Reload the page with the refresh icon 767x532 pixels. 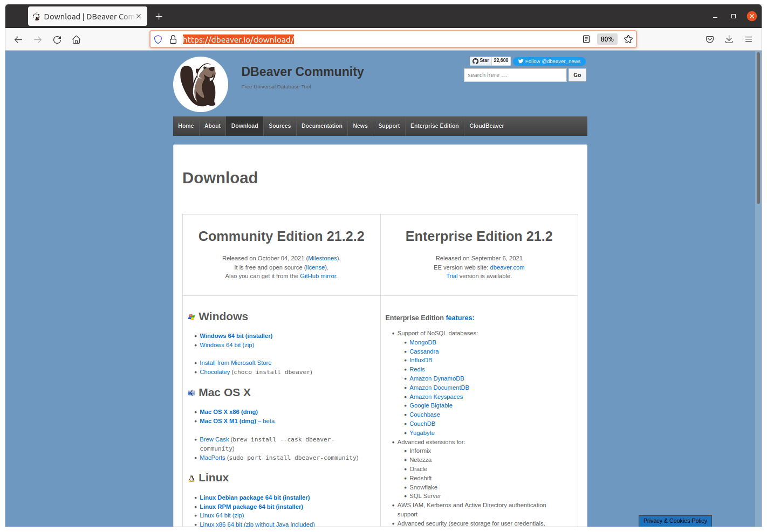click(x=57, y=39)
